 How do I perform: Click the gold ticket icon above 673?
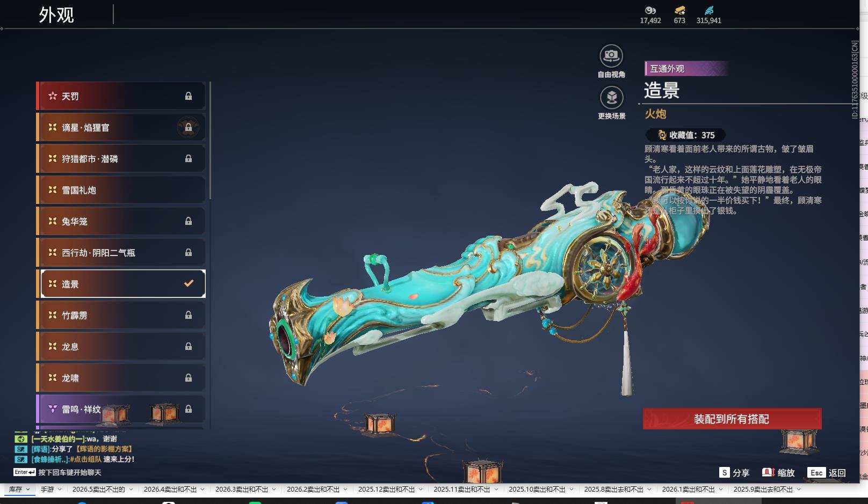(679, 10)
